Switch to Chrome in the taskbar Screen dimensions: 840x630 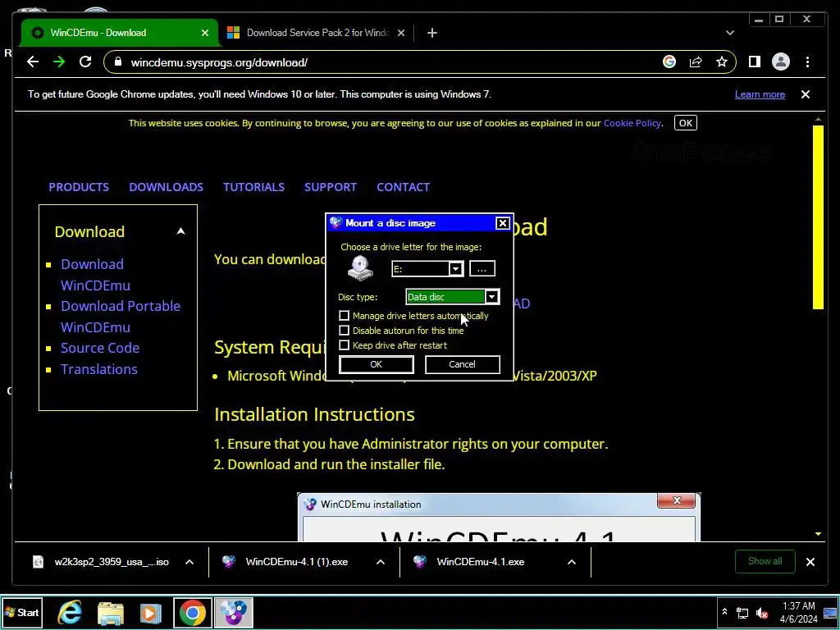[x=192, y=612]
